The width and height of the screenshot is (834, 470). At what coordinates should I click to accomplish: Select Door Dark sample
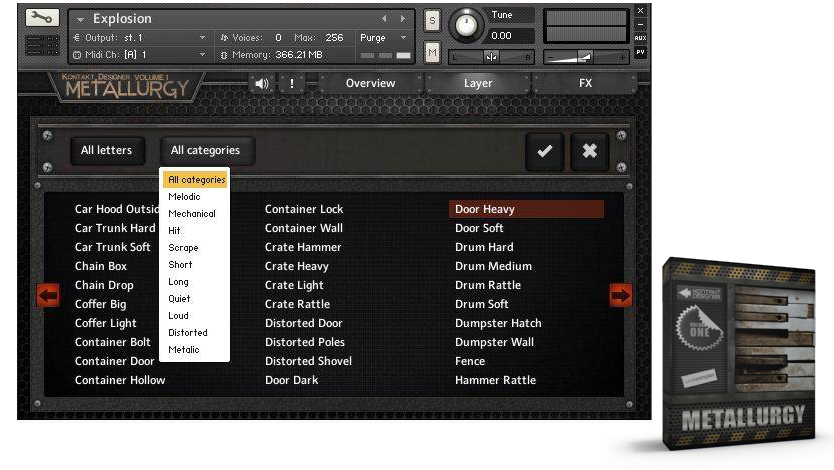point(291,381)
